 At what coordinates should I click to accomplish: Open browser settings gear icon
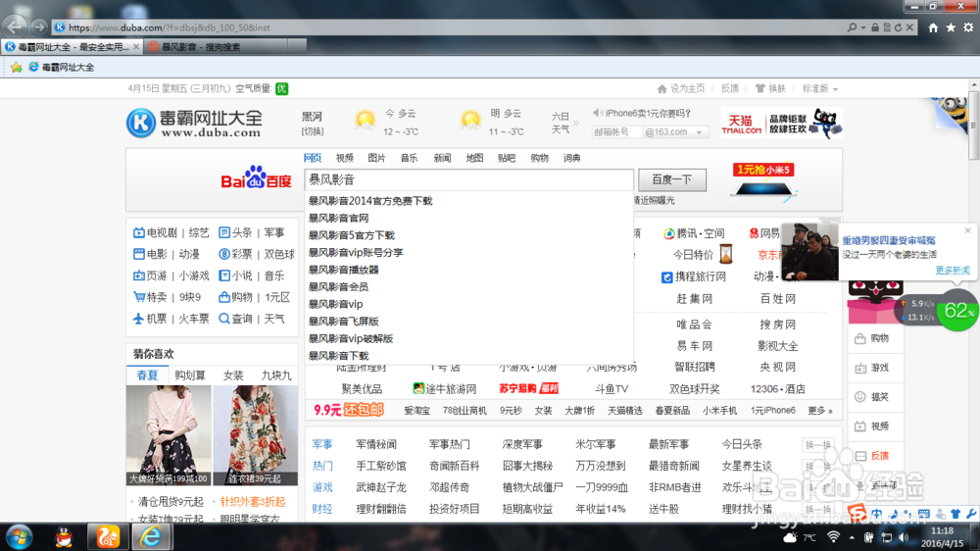pos(968,27)
